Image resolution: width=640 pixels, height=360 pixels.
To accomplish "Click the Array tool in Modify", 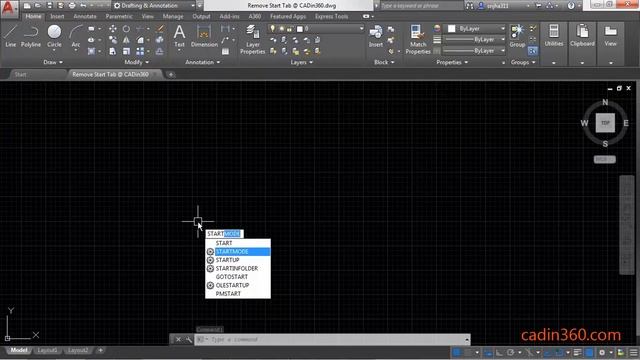I will [x=140, y=51].
